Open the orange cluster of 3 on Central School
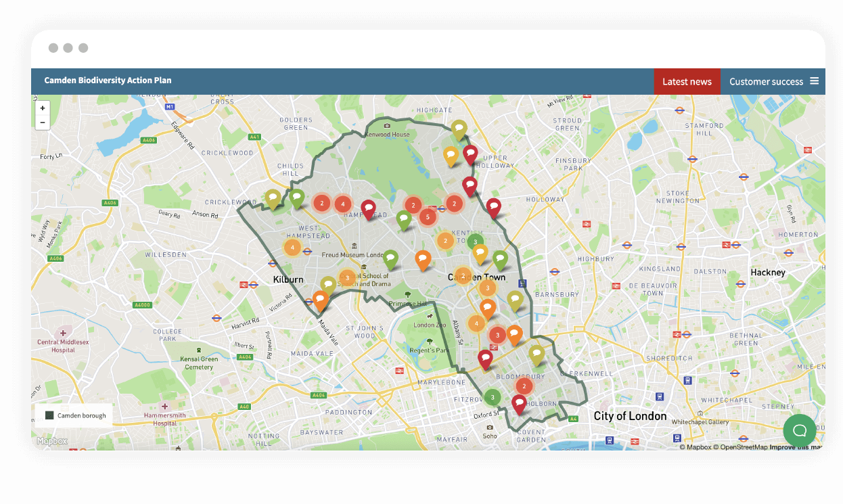 coord(347,277)
